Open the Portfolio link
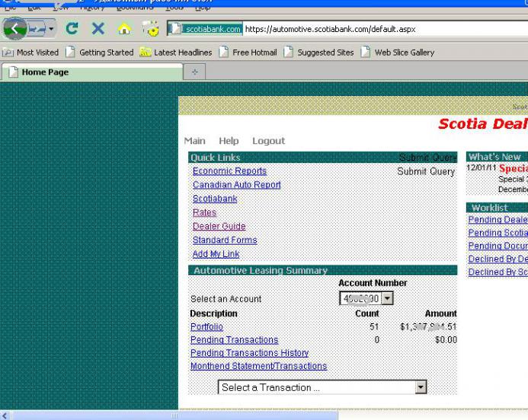This screenshot has height=420, width=528. (x=206, y=327)
